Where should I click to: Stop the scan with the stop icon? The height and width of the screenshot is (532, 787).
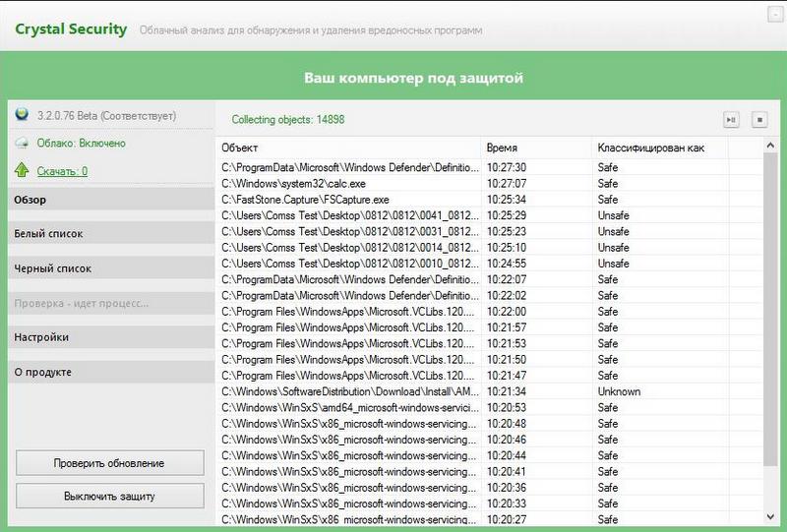click(759, 120)
